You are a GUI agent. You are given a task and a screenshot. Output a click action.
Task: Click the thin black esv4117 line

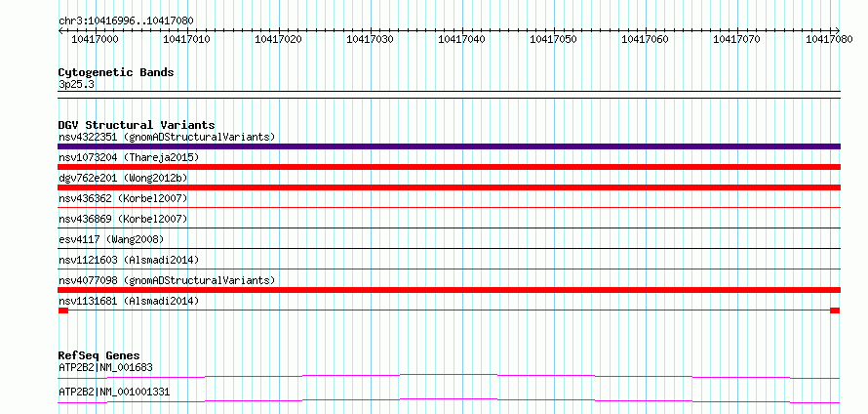[450, 248]
